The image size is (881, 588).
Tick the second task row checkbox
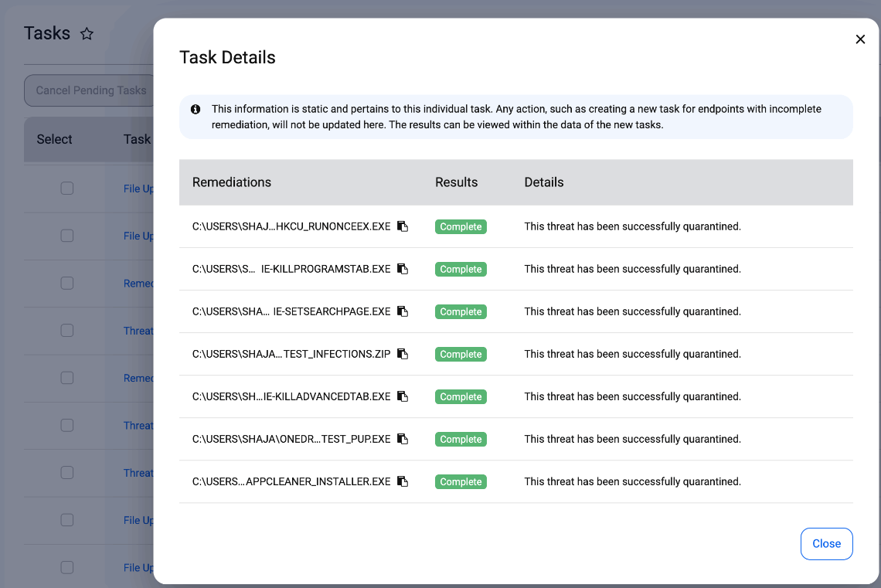pyautogui.click(x=67, y=236)
